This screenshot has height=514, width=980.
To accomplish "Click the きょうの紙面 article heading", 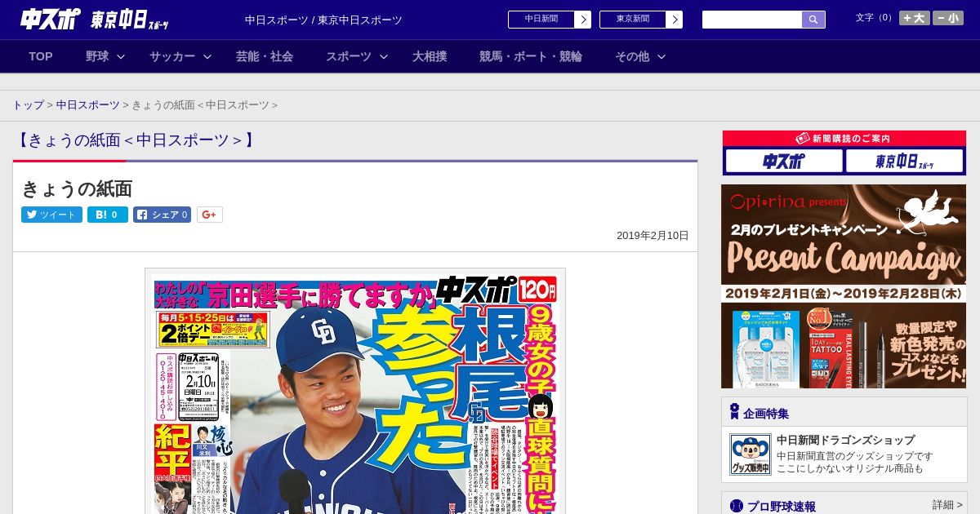I will click(x=77, y=188).
